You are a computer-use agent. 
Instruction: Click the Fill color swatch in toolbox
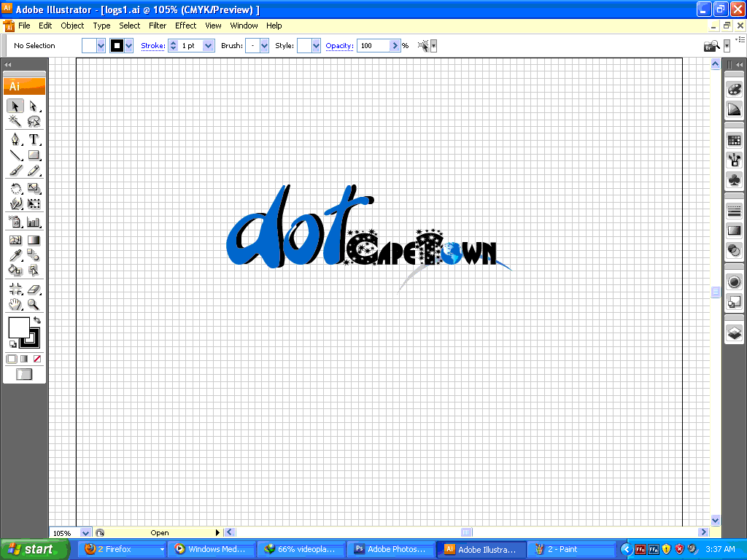click(x=18, y=327)
